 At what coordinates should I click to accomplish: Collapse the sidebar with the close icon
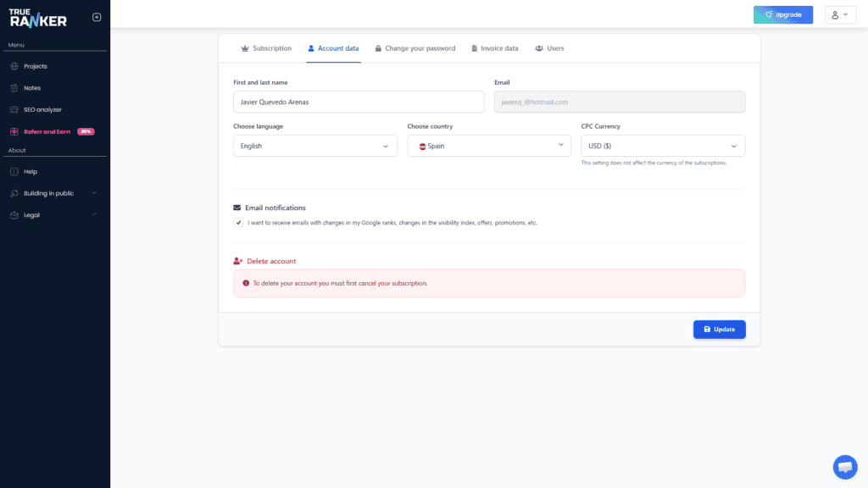click(97, 15)
